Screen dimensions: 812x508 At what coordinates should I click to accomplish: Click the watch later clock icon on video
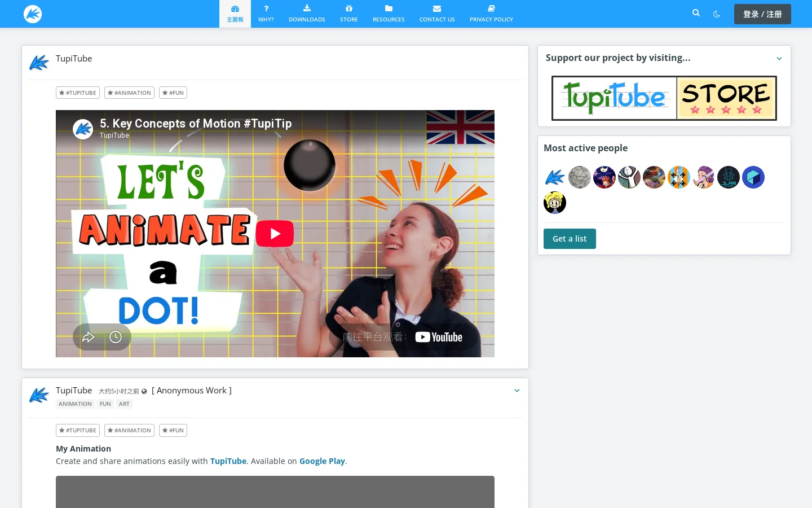[x=116, y=337]
